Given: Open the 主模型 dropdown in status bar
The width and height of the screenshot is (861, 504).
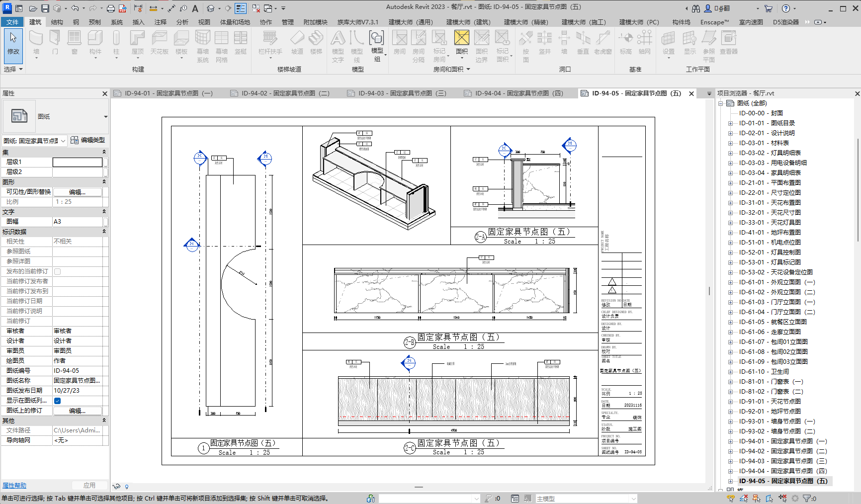Looking at the screenshot, I should (633, 499).
